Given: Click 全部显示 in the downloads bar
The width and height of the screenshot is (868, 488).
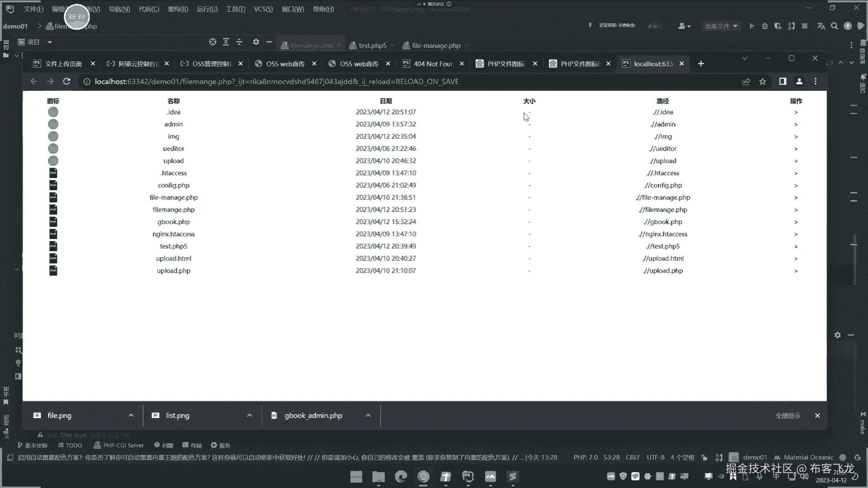Looking at the screenshot, I should 788,416.
